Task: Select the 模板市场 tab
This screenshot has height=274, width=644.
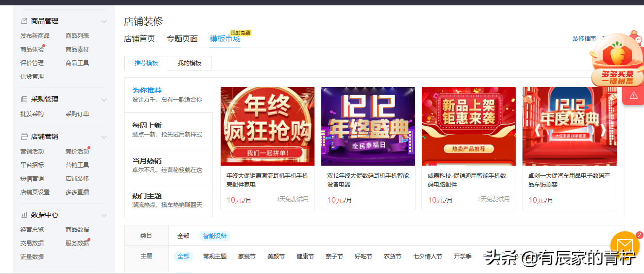Action: (225, 39)
